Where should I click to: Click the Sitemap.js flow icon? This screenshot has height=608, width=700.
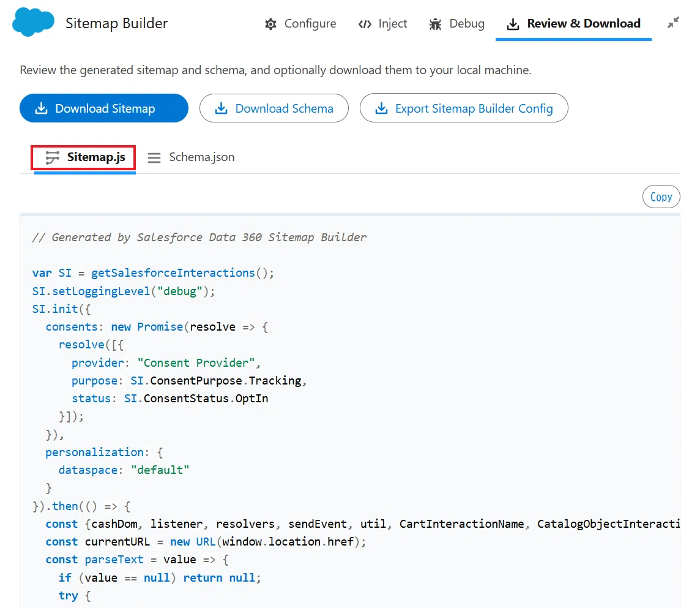pyautogui.click(x=52, y=157)
